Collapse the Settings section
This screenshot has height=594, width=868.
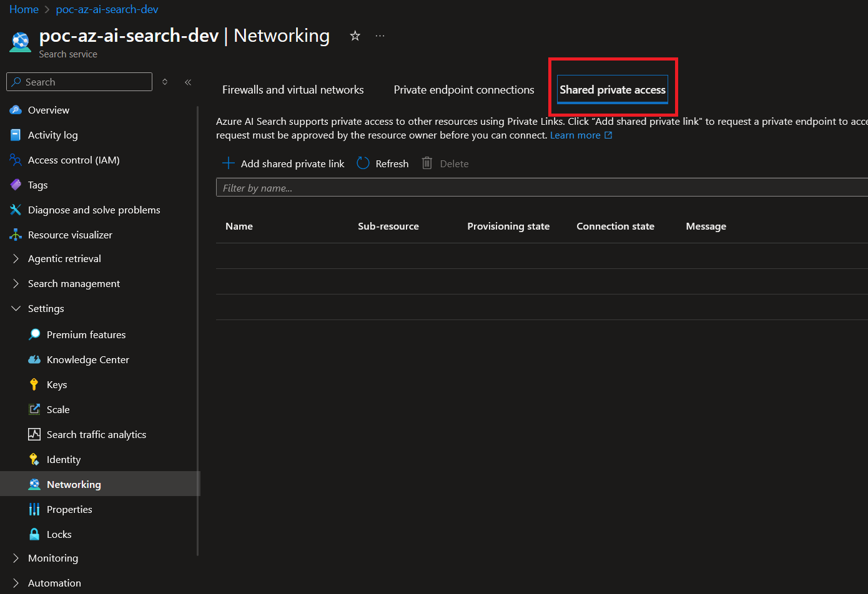pos(16,308)
